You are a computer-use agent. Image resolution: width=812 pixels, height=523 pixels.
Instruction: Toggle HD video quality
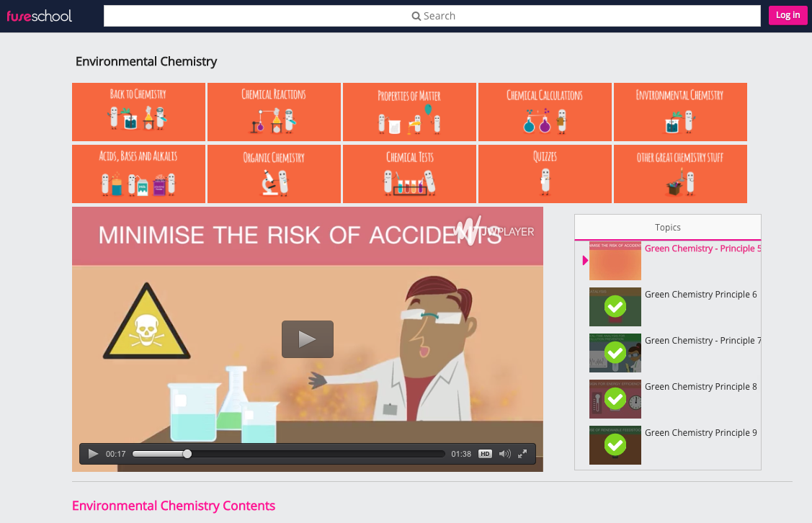tap(483, 454)
